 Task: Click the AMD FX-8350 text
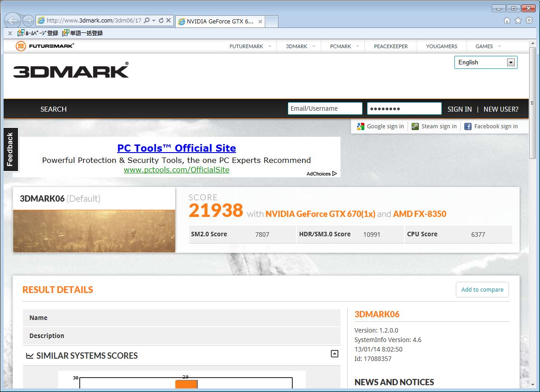point(419,214)
